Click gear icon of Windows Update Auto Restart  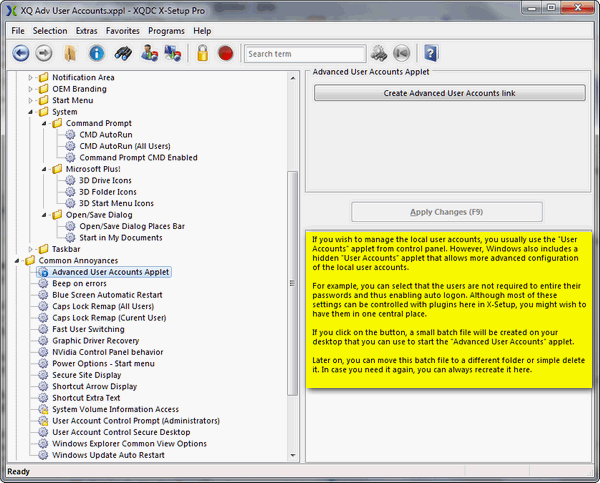(43, 455)
